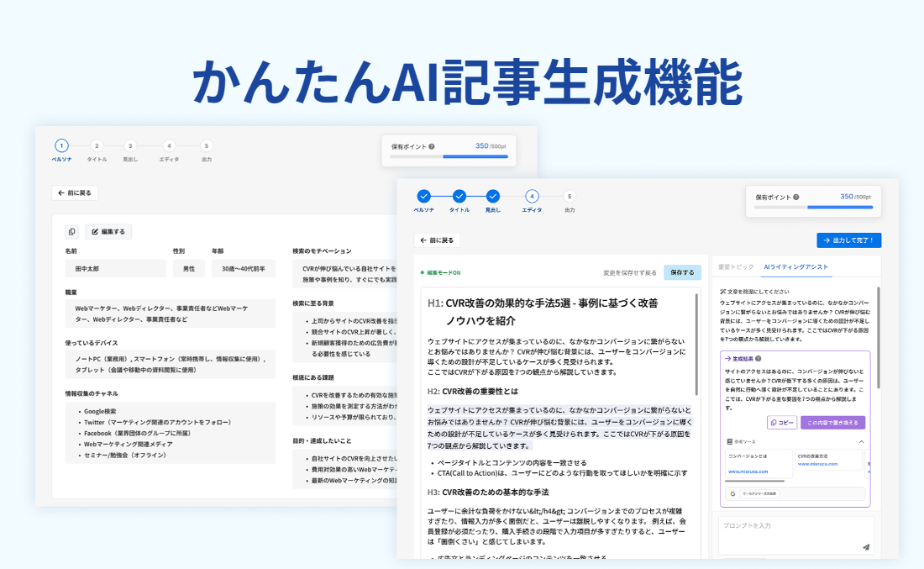Select step 4 エディタ in editor window
The width and height of the screenshot is (924, 569).
532,197
